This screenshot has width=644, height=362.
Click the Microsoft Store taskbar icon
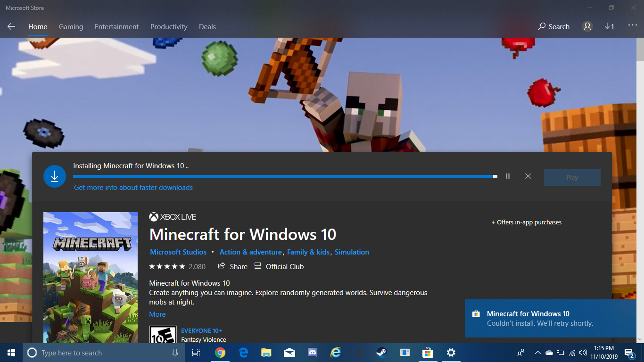(x=428, y=353)
